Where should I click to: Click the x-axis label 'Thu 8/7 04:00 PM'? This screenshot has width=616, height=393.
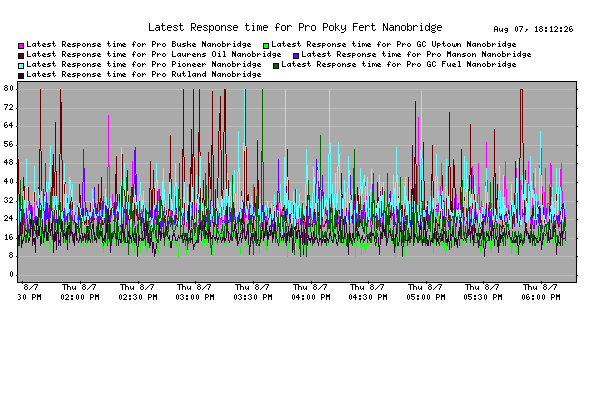311,292
